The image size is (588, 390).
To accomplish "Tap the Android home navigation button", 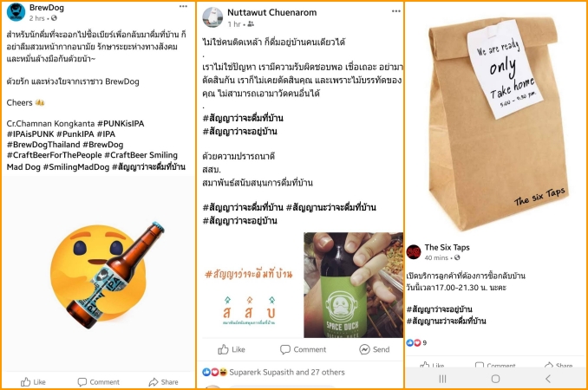I will click(x=495, y=379).
